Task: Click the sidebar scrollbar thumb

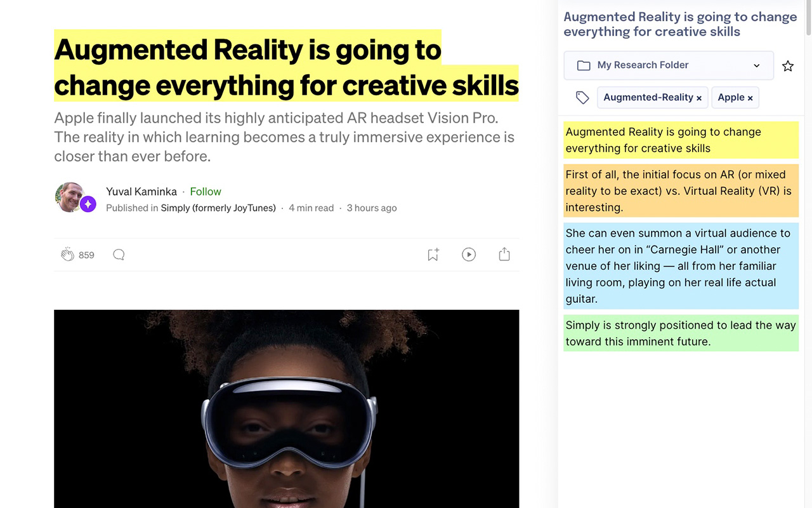Action: click(x=808, y=18)
